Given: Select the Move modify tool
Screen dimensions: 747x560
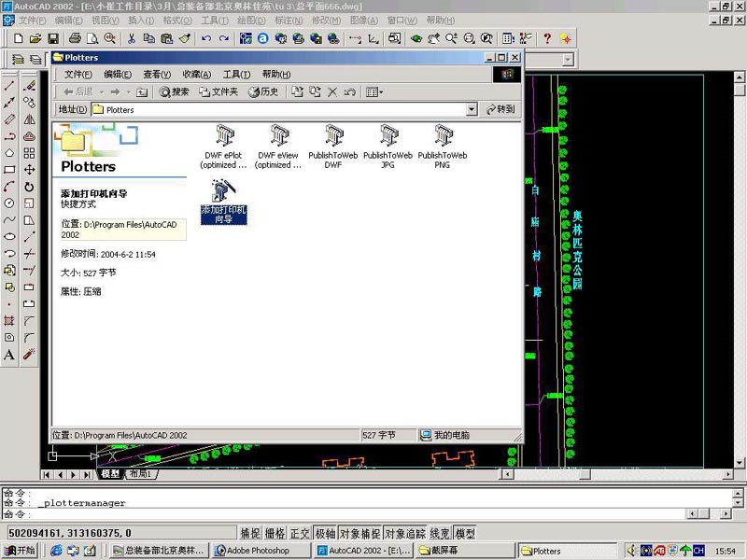Looking at the screenshot, I should tap(29, 170).
